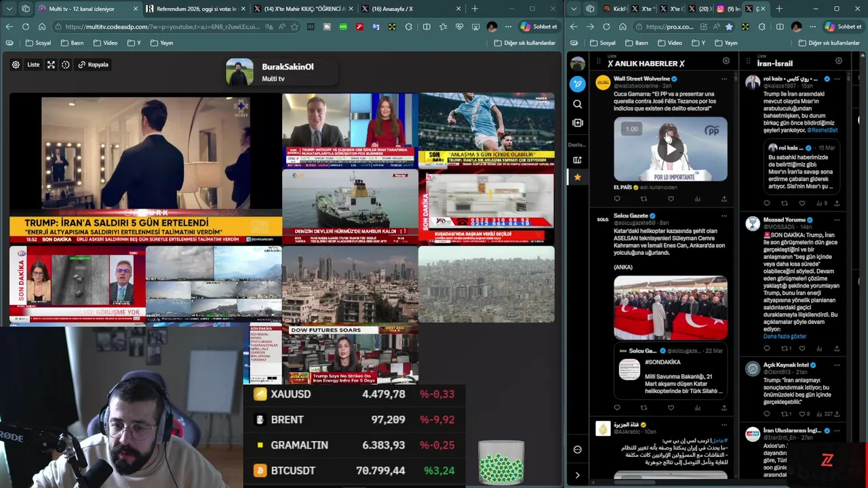Open Yayın bookmarks folder in left browser

pos(161,43)
